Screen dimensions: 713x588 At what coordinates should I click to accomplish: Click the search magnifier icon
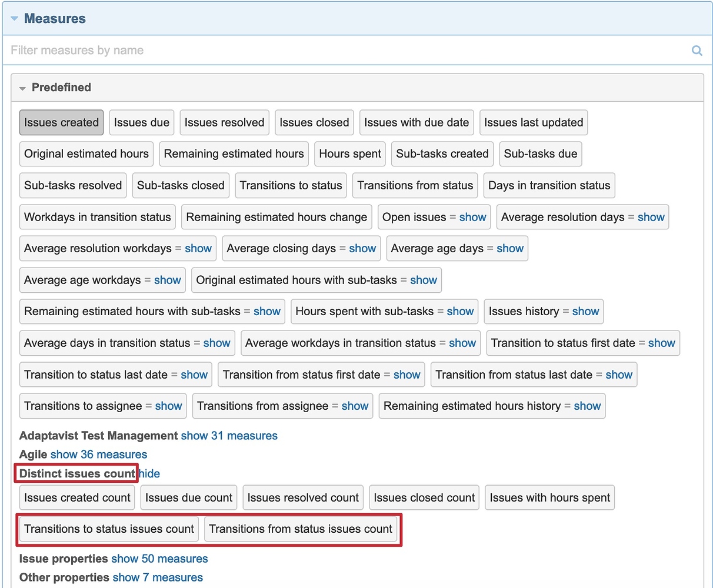[x=697, y=50]
